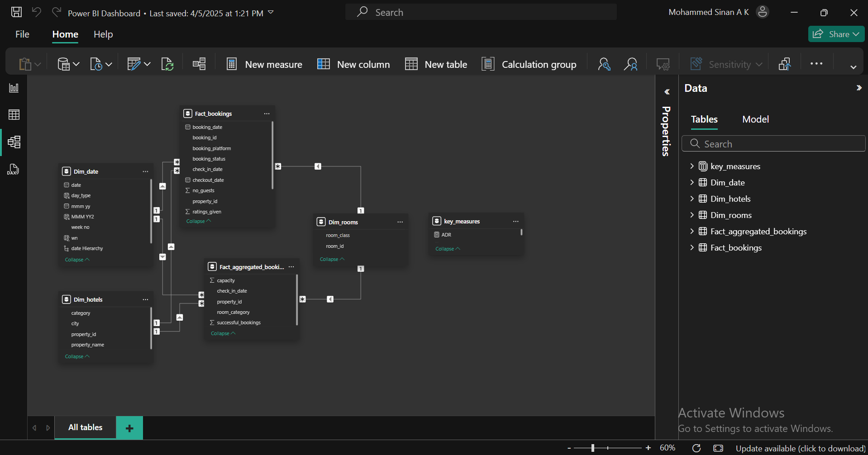The image size is (868, 455).
Task: Click the Undo arrow icon
Action: [37, 12]
